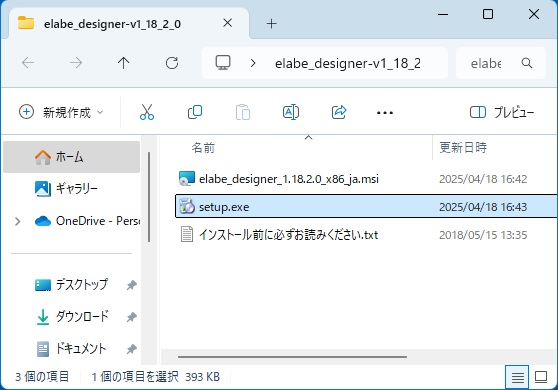Sort by 名前 column header
Screen dimensions: 558x390
(203, 148)
